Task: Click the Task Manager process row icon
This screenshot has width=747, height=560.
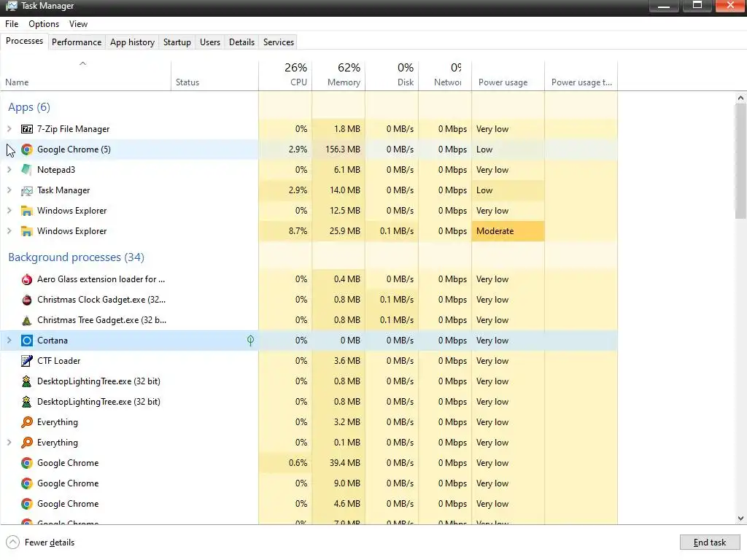Action: pos(27,190)
